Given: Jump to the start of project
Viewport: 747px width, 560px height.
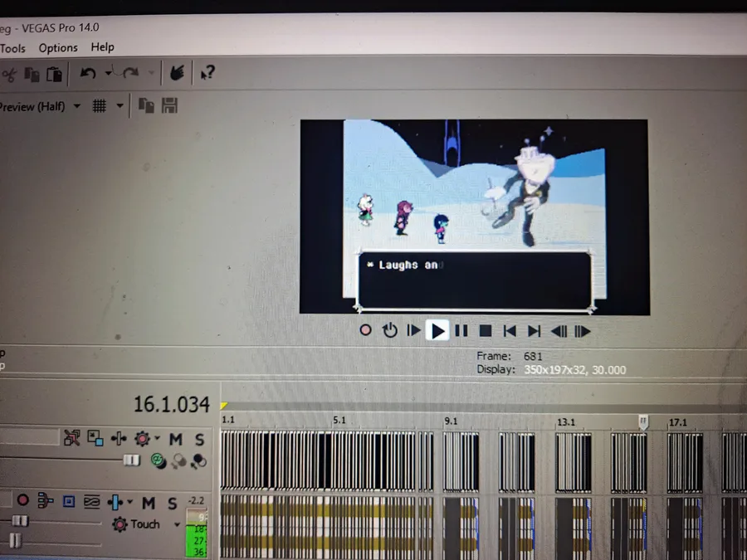Looking at the screenshot, I should click(x=510, y=331).
